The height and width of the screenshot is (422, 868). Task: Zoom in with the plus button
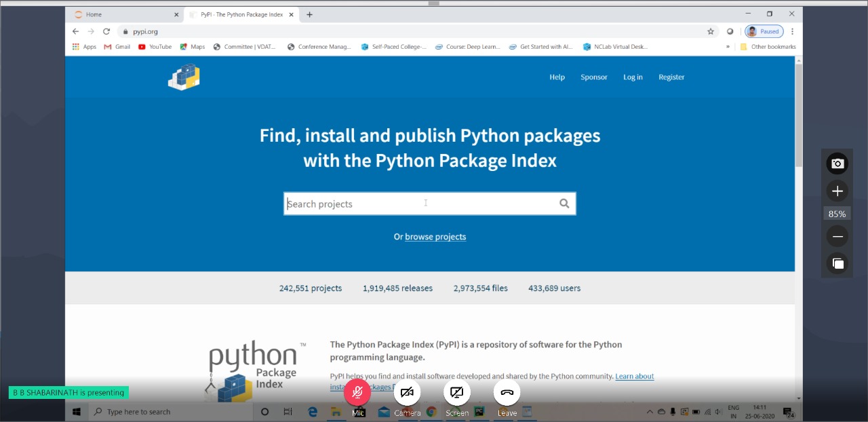(x=837, y=191)
